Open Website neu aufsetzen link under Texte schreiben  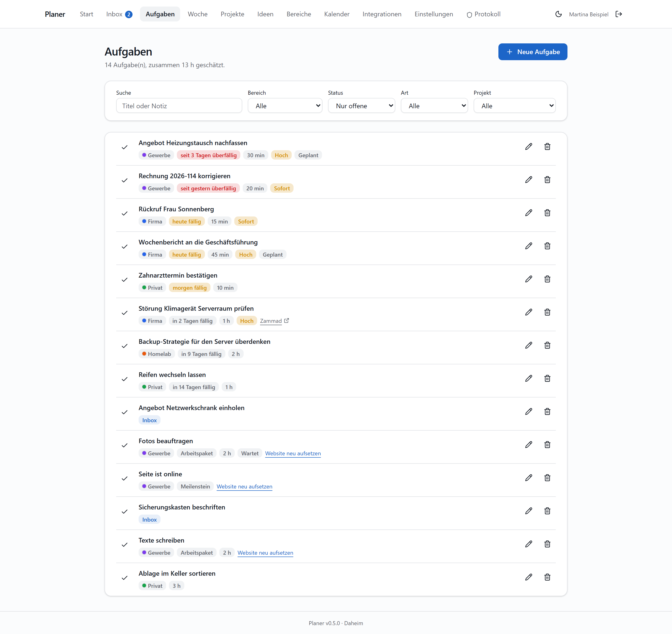pyautogui.click(x=265, y=553)
